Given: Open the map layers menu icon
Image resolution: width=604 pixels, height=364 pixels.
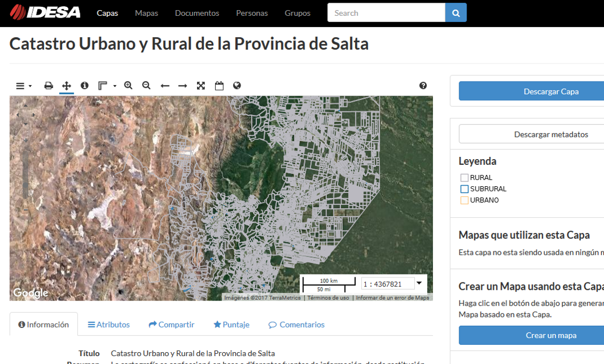Looking at the screenshot, I should click(x=20, y=86).
